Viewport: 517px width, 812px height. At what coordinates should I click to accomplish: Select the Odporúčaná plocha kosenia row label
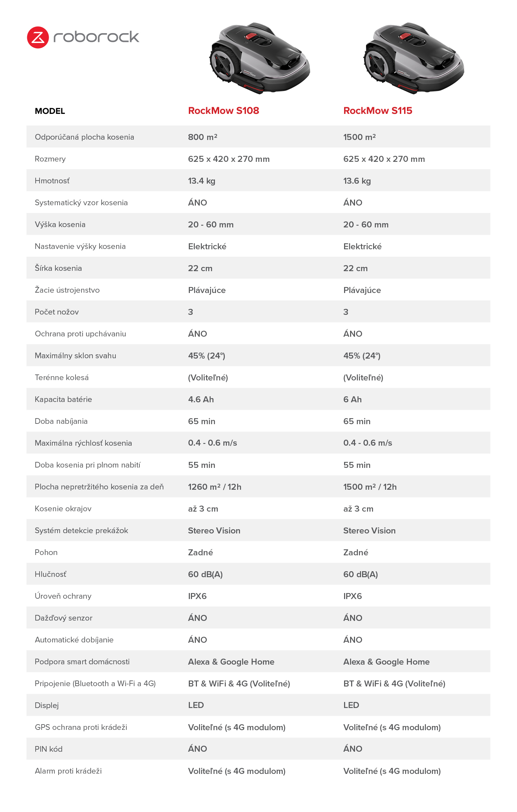pos(84,137)
